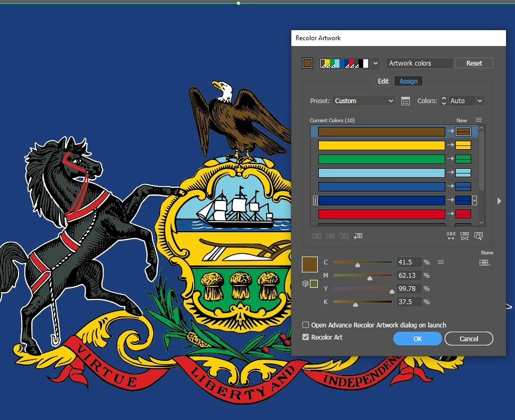Switch to the Edit tab

coord(383,81)
